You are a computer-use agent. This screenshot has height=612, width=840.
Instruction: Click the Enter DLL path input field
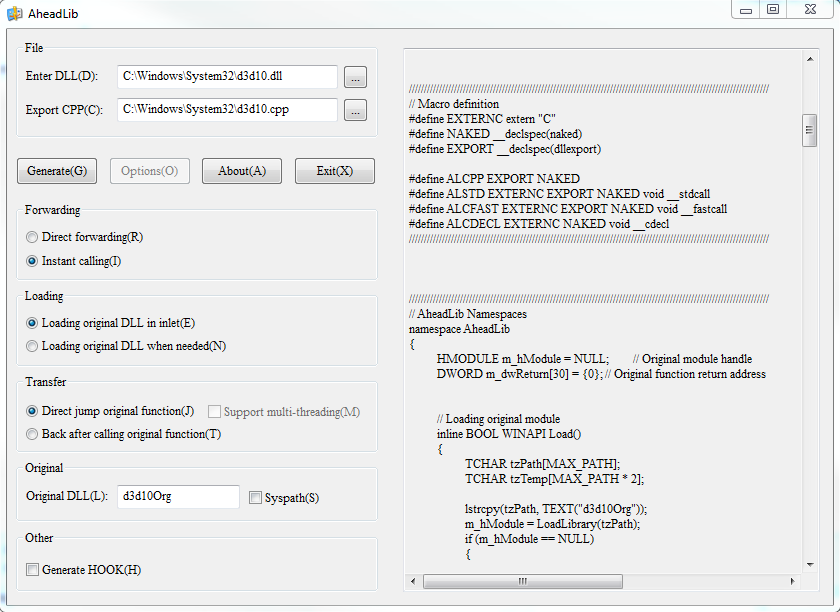(227, 77)
